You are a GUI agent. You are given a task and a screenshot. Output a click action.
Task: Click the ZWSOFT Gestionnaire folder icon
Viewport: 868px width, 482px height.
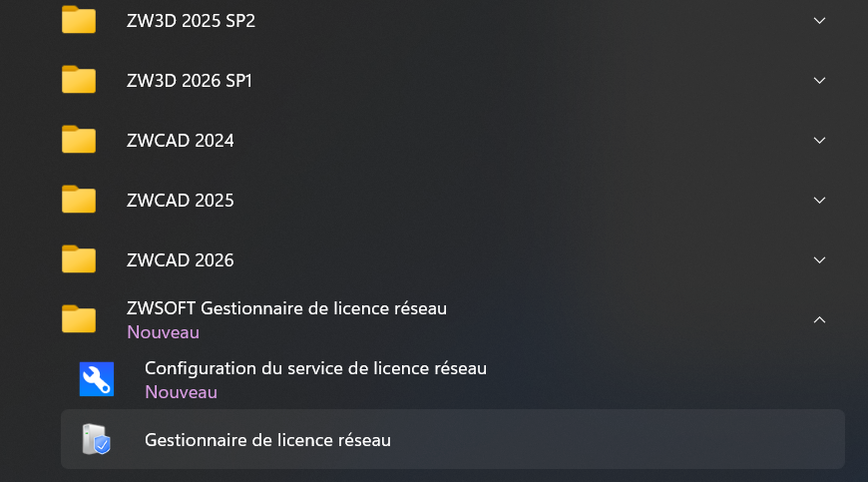pyautogui.click(x=79, y=319)
